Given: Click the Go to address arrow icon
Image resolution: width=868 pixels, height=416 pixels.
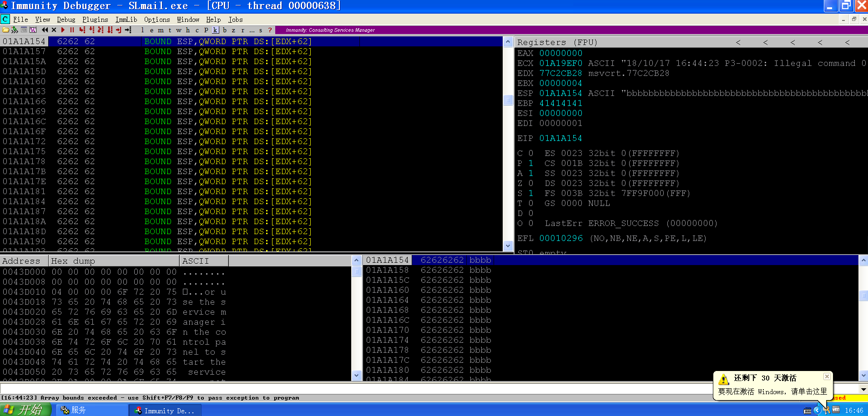Looking at the screenshot, I should click(x=128, y=30).
